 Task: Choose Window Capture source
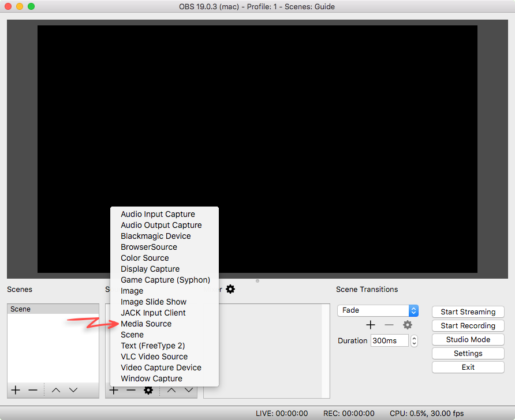(x=165, y=378)
